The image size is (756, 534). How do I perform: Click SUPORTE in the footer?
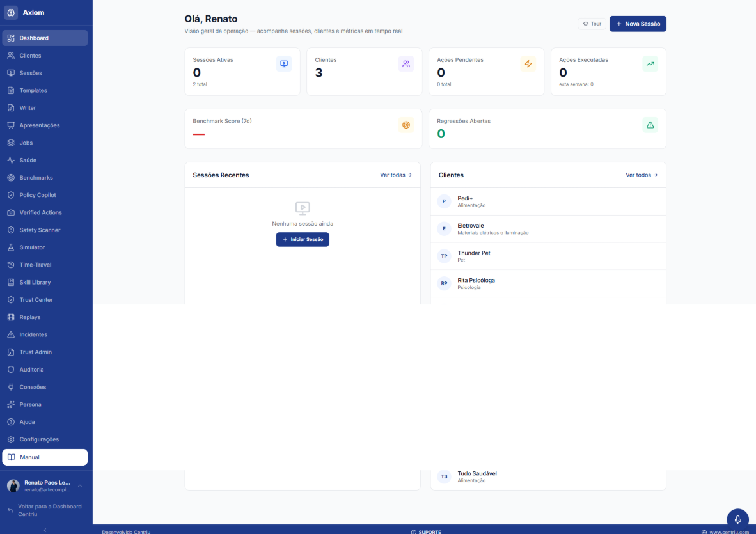pyautogui.click(x=426, y=531)
